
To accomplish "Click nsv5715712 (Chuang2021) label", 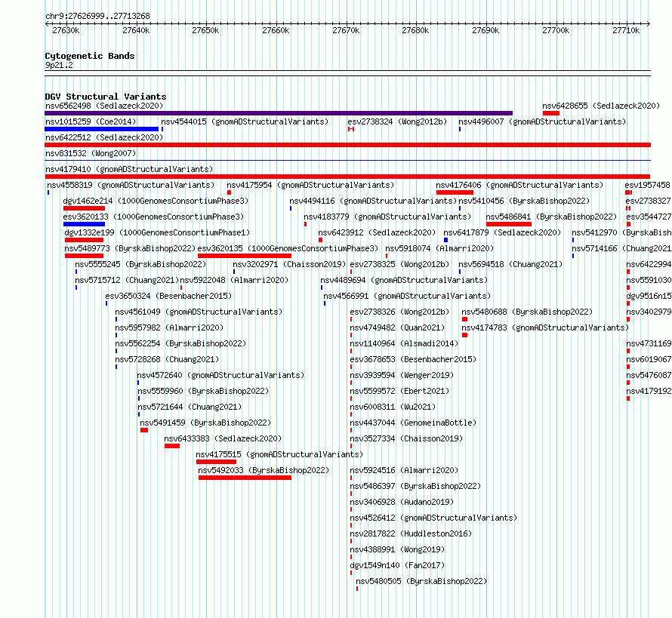I will click(127, 280).
